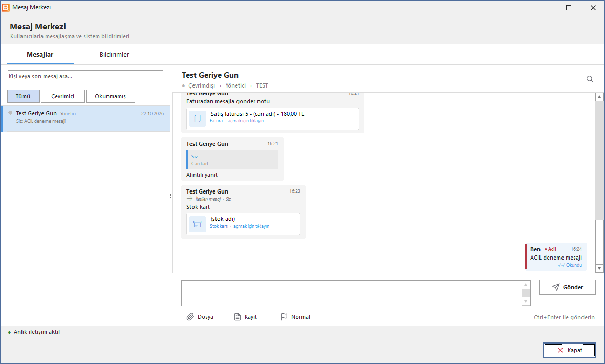Image resolution: width=605 pixels, height=364 pixels.
Task: Open the conversation search magnifier icon
Action: click(590, 79)
